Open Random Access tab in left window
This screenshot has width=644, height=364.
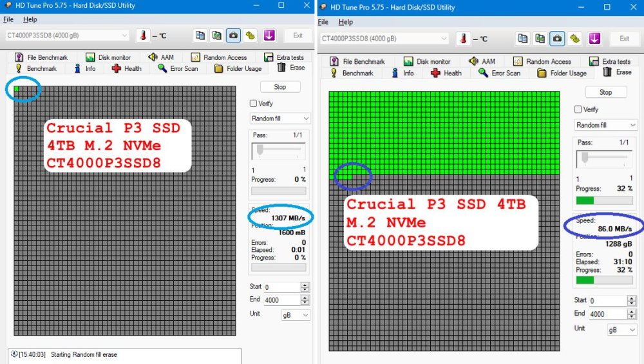click(219, 57)
